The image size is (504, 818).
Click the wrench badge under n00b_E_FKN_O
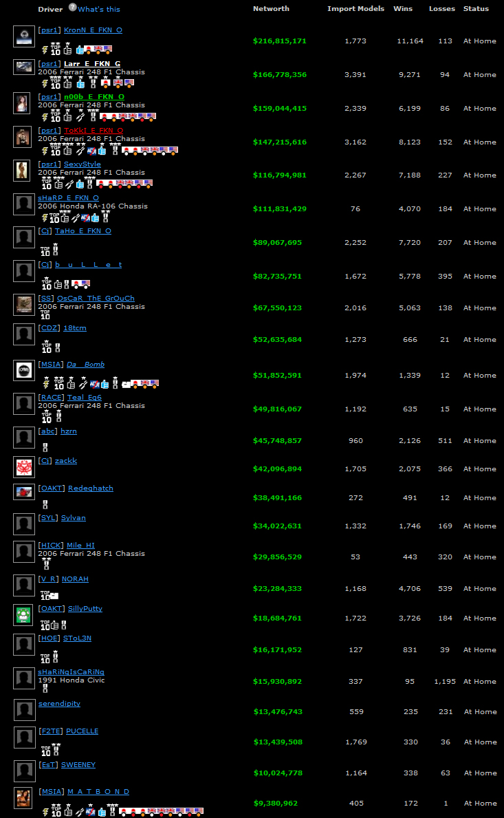point(80,117)
